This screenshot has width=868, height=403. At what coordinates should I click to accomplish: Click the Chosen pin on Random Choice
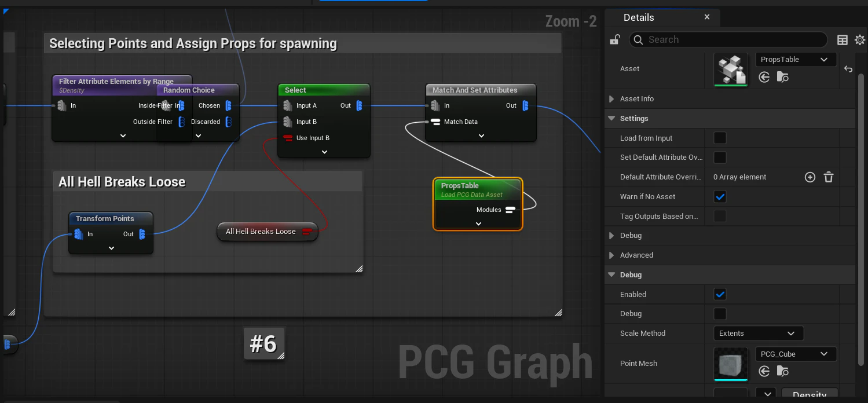228,105
